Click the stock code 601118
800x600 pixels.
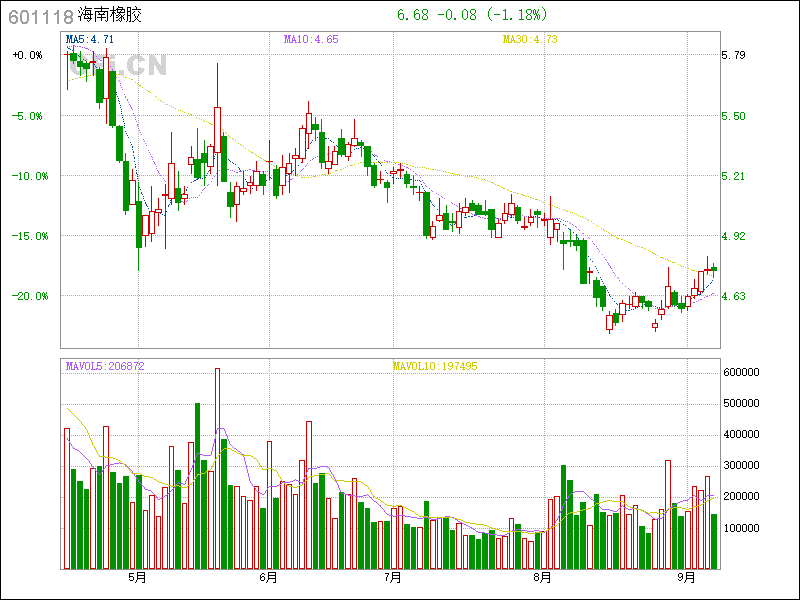39,16
